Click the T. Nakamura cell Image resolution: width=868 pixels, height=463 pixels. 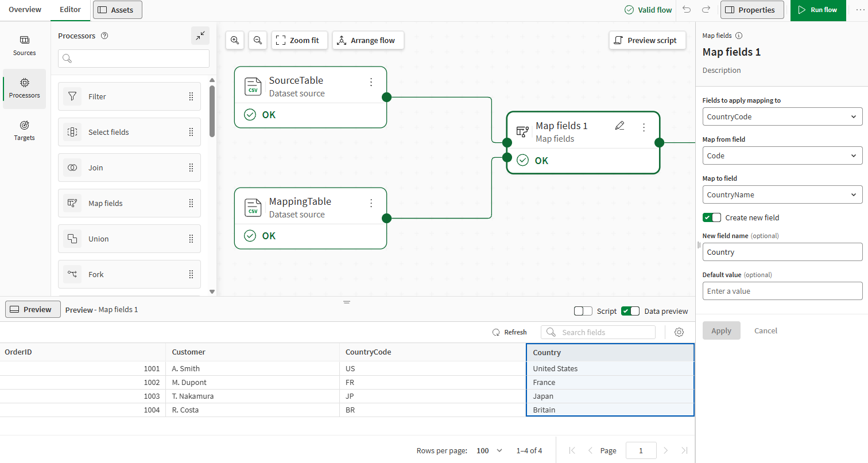tap(252, 396)
